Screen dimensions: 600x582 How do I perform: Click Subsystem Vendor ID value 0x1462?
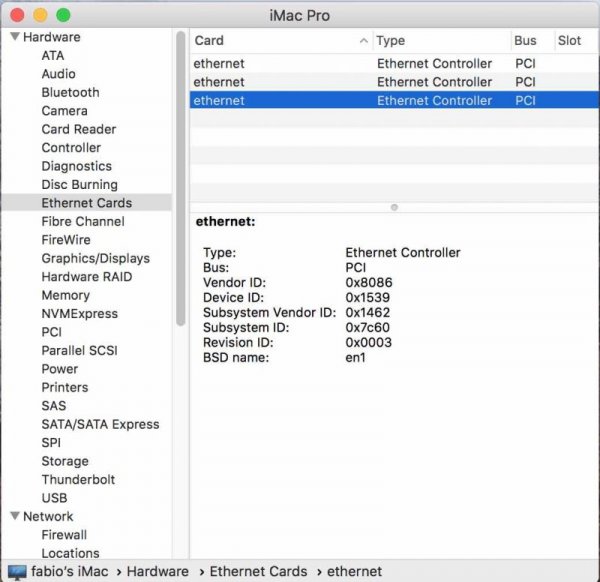pyautogui.click(x=368, y=313)
